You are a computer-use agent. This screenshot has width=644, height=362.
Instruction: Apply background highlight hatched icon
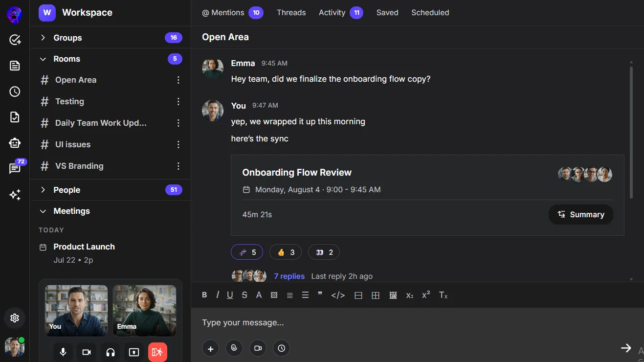274,295
